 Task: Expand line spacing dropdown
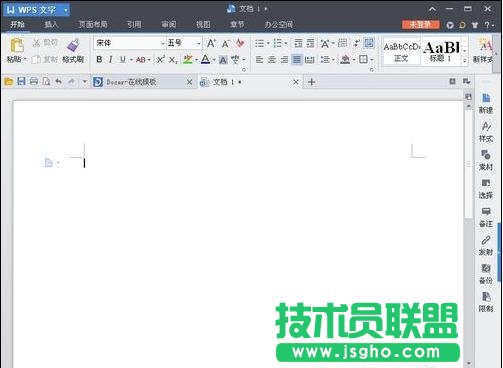click(333, 60)
